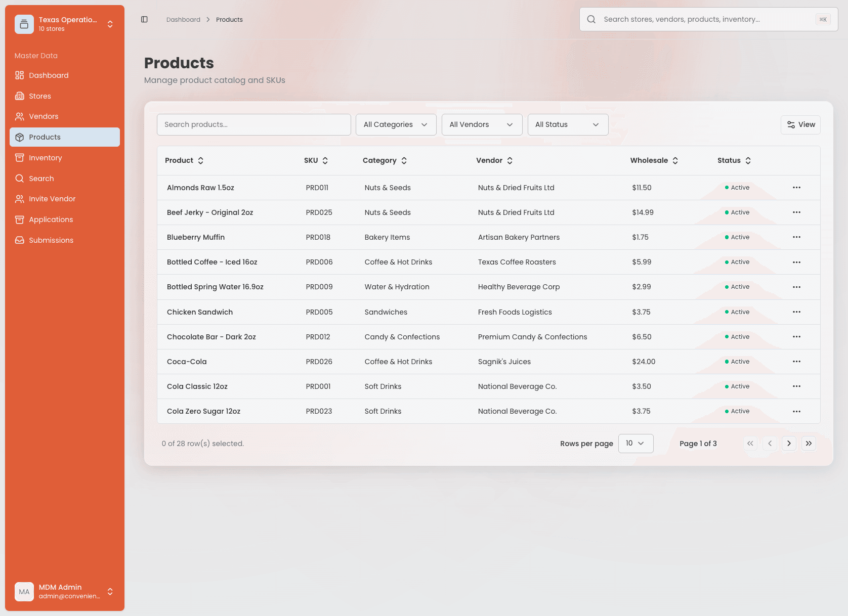This screenshot has width=848, height=616.
Task: Click Dashboard breadcrumb link
Action: click(x=183, y=20)
